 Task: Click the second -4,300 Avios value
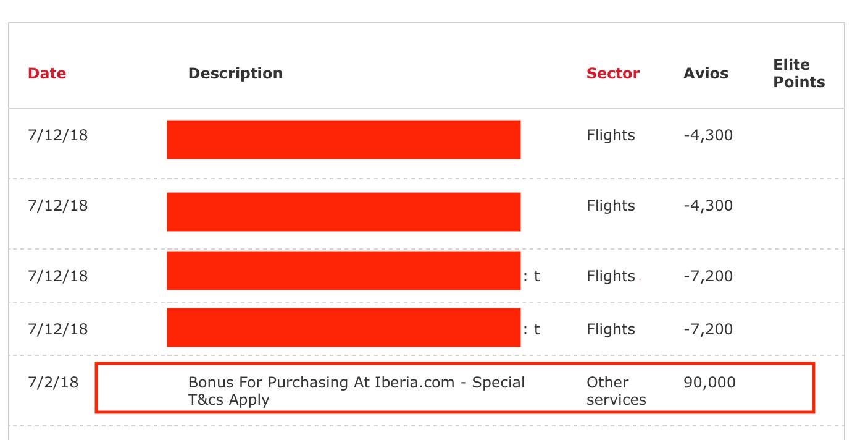[708, 206]
